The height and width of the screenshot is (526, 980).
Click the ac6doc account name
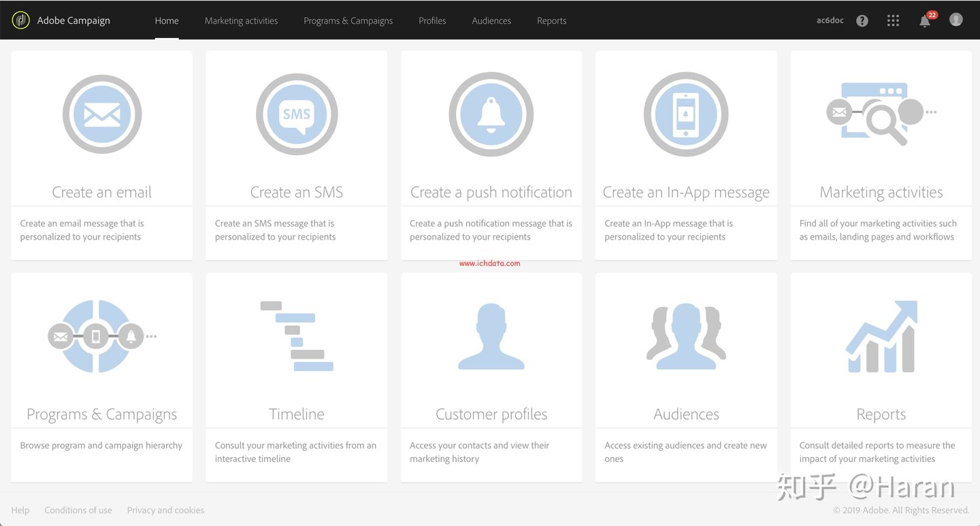(830, 20)
